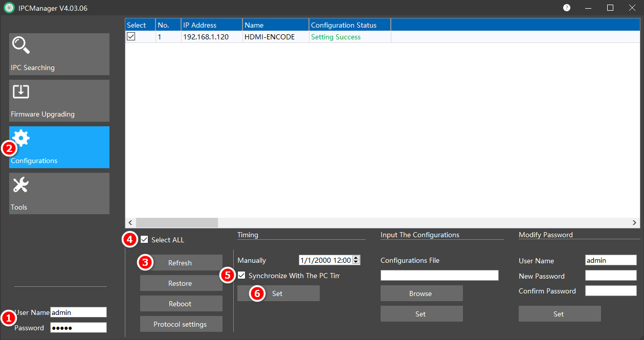Click the Setting Success status cell
This screenshot has height=340, width=644.
pos(350,37)
